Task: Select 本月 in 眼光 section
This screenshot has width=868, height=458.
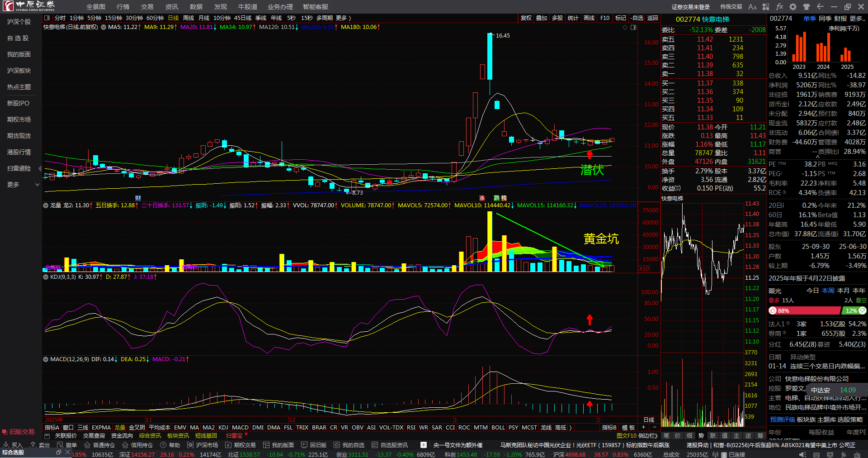Action: tap(844, 291)
